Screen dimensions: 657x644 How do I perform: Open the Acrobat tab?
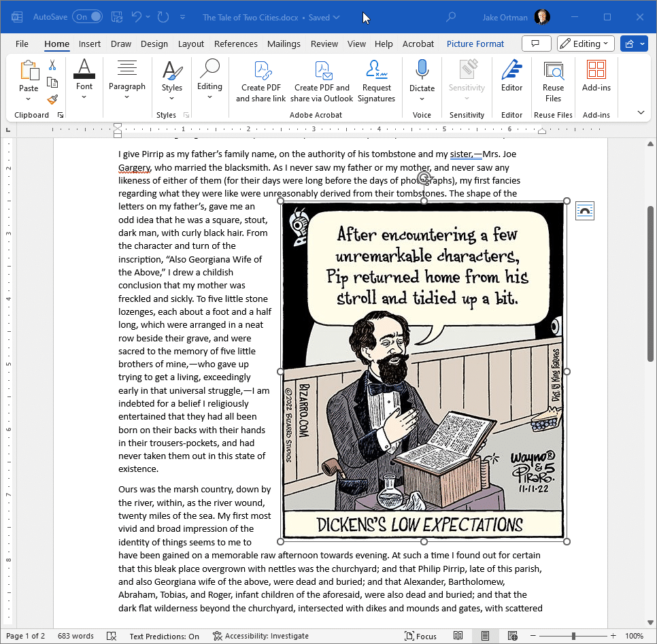(x=418, y=44)
